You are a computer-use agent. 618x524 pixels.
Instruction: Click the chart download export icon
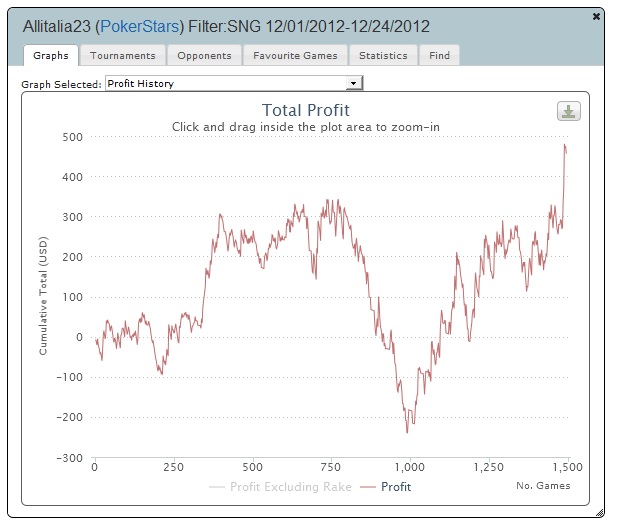click(568, 111)
